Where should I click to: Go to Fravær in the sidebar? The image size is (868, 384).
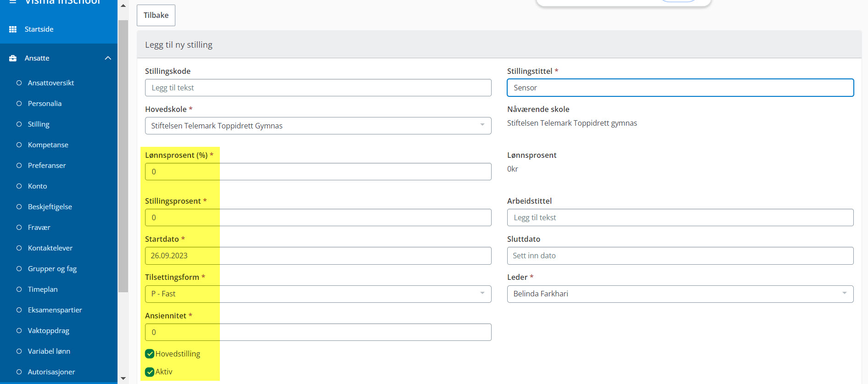click(x=39, y=228)
